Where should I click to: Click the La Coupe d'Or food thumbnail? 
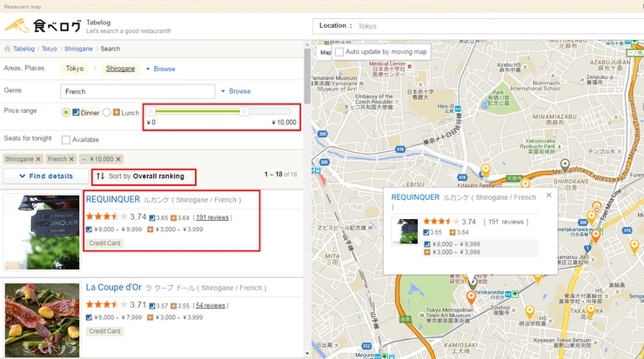(42, 320)
